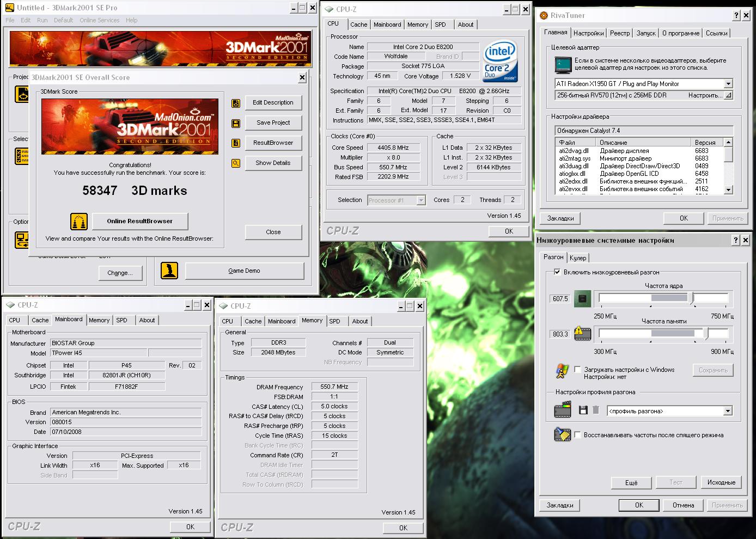This screenshot has height=539, width=756.
Task: Click the restore clocks after sleep icon
Action: tap(562, 434)
